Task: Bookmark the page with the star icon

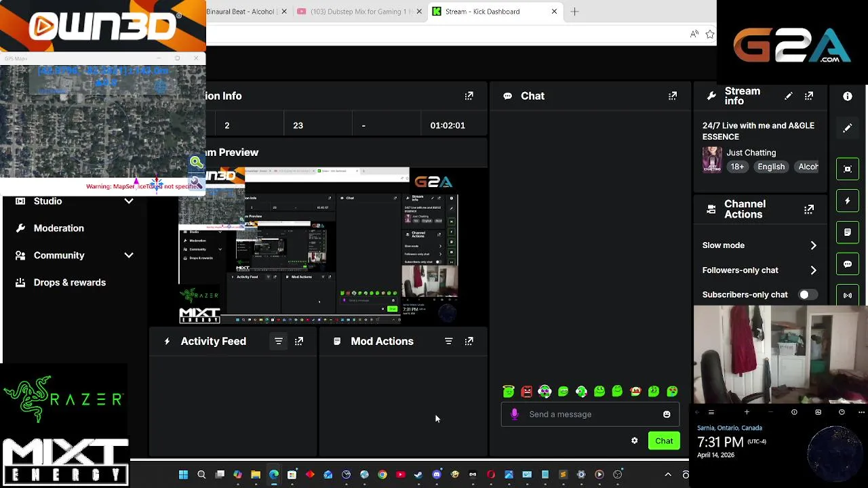Action: click(710, 34)
